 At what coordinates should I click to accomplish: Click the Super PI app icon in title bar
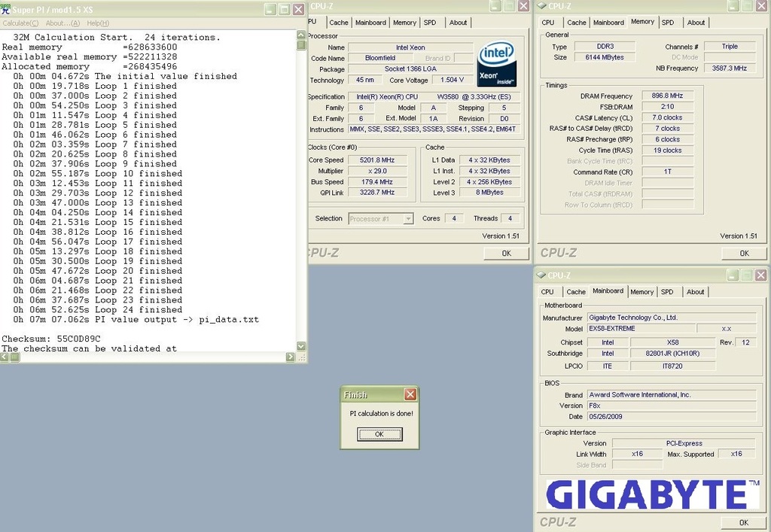coord(5,9)
